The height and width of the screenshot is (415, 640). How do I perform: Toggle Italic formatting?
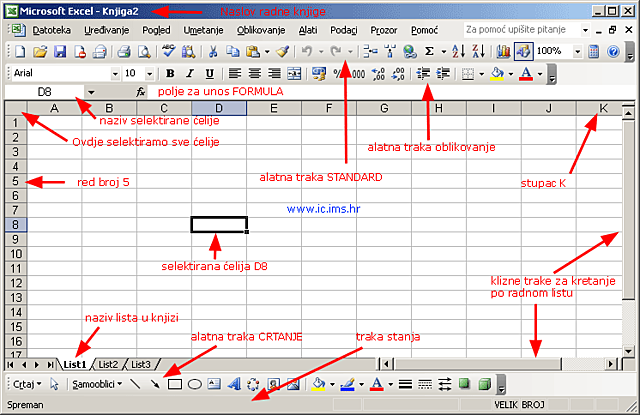click(x=190, y=74)
